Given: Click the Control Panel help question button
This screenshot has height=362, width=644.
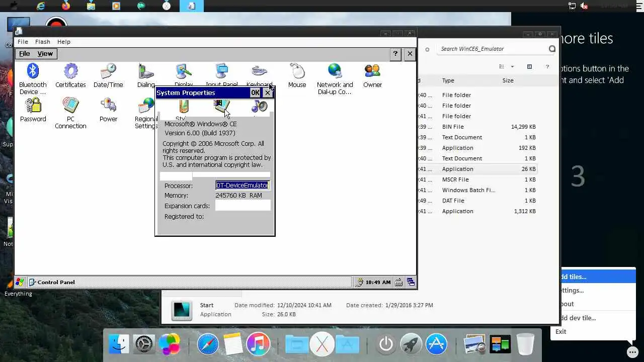Looking at the screenshot, I should tap(395, 54).
